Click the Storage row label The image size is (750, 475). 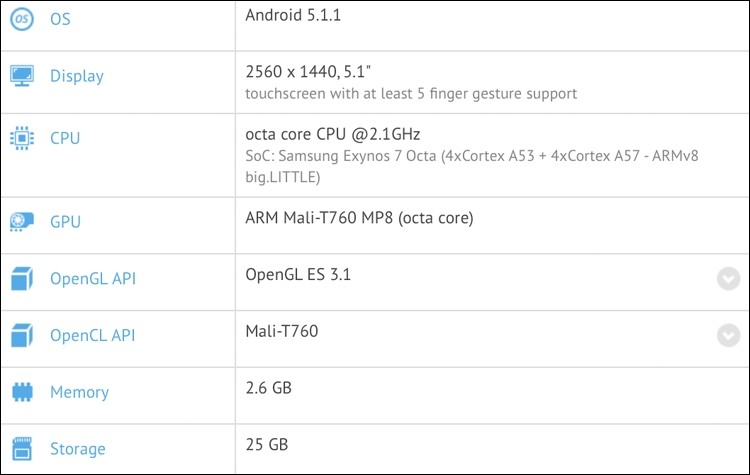click(77, 449)
